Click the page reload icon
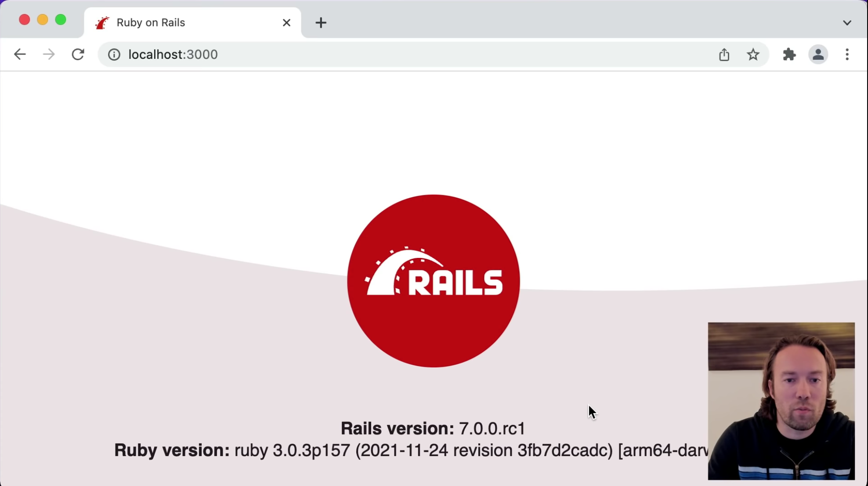Image resolution: width=868 pixels, height=486 pixels. click(78, 54)
